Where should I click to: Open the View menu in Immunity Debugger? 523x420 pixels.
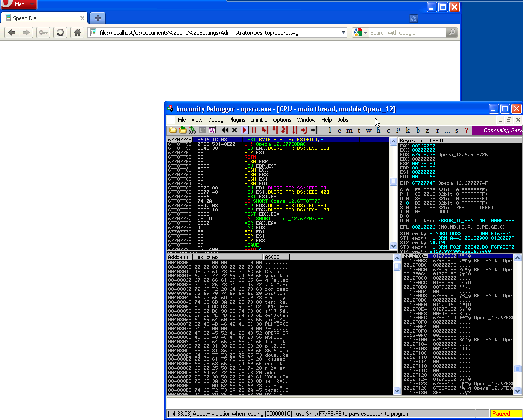tap(197, 120)
